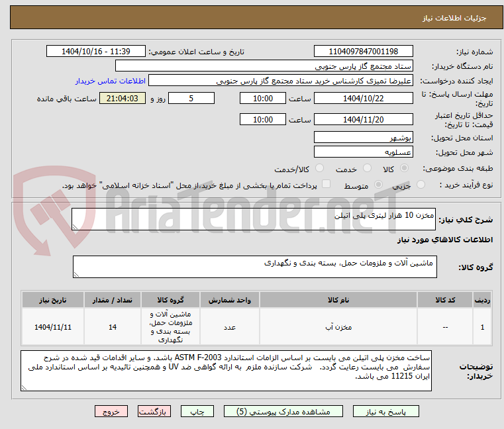The width and height of the screenshot is (504, 429).
Task: Click the buyer name field ستاد مجتمع گاز پارس جنوبی
Action: click(264, 66)
